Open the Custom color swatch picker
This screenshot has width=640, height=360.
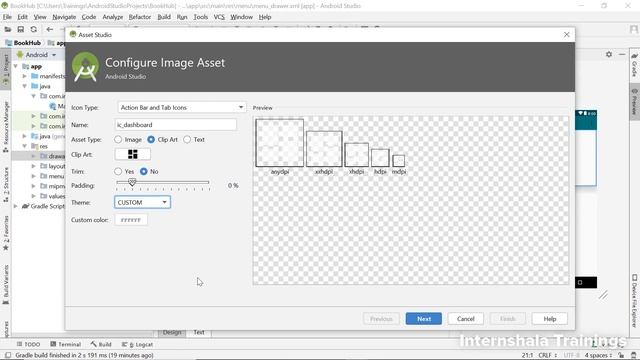pos(131,220)
